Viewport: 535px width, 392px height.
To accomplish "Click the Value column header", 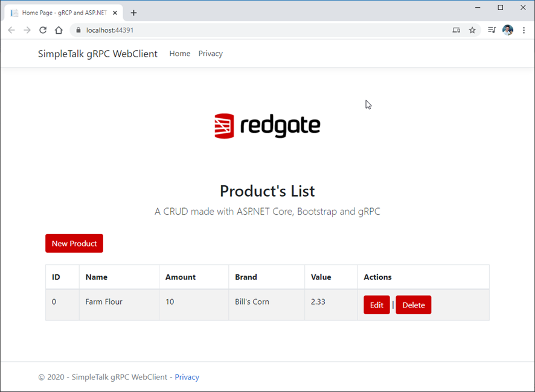I will (x=331, y=277).
